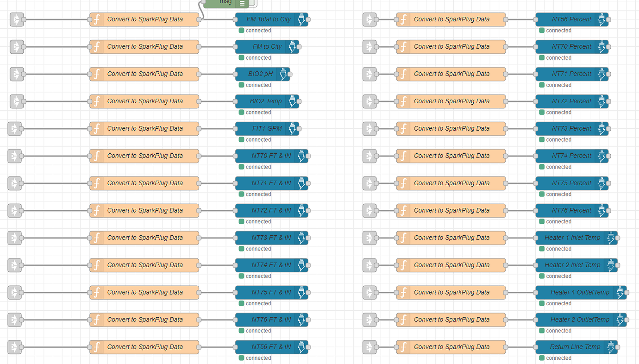The width and height of the screenshot is (639, 364).
Task: Select the link-in node on the Heater 2 OutletTemp row
Action: 370,320
